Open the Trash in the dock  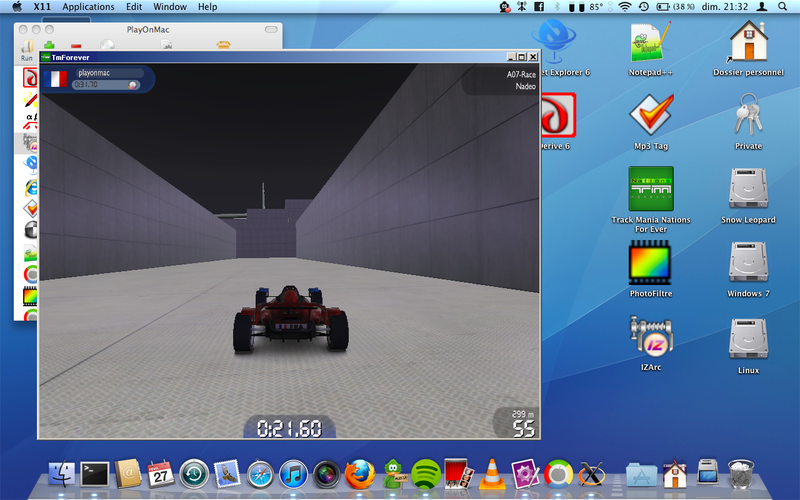pyautogui.click(x=740, y=472)
